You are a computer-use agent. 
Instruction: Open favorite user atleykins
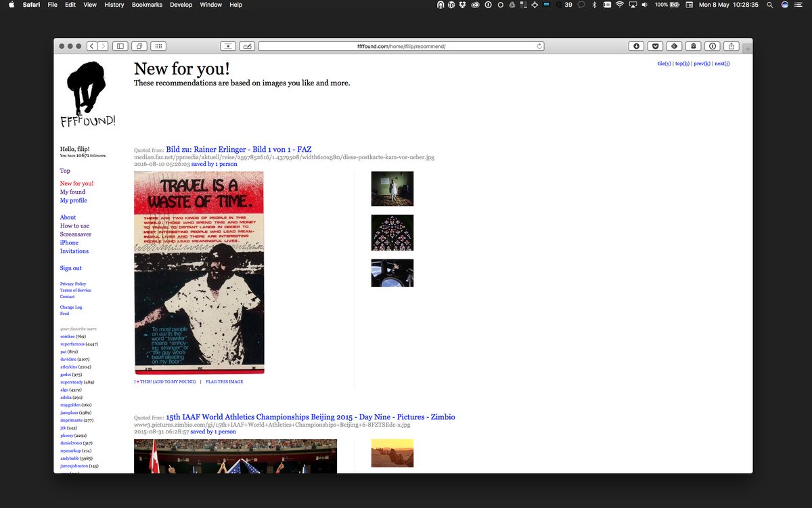click(x=69, y=367)
